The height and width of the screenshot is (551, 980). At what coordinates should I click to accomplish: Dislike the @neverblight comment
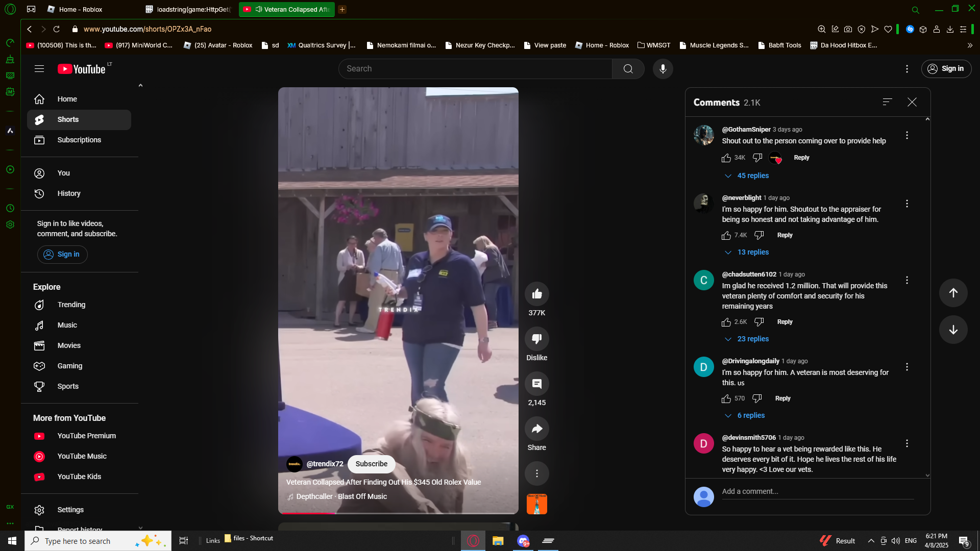pos(759,235)
